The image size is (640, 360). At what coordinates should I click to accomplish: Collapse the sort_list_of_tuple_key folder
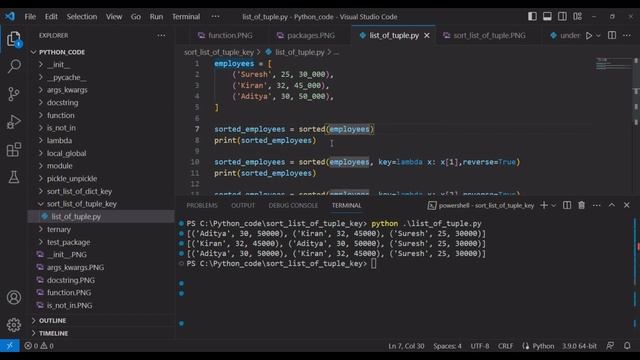tap(101, 204)
